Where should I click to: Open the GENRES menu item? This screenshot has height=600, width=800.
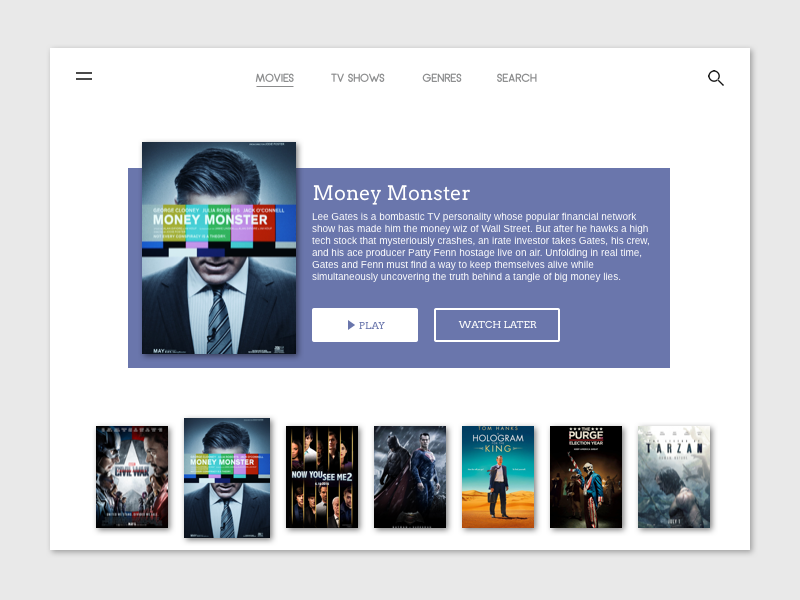point(441,78)
